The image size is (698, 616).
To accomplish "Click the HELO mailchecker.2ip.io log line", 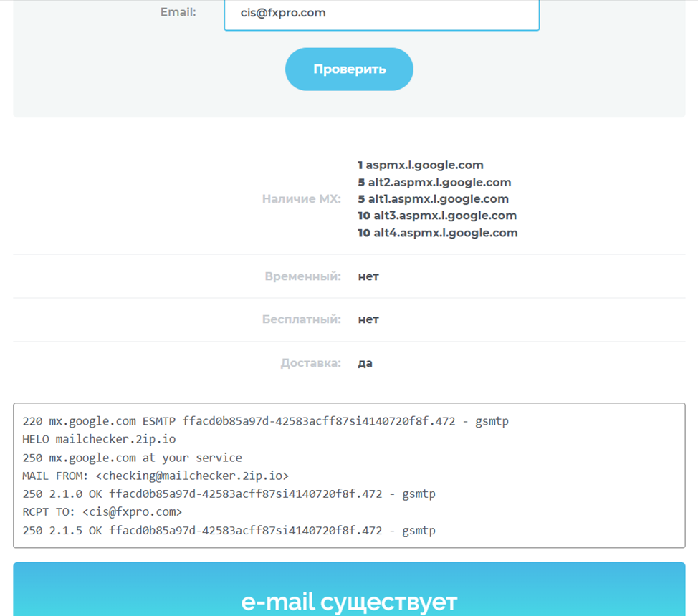I will [99, 439].
